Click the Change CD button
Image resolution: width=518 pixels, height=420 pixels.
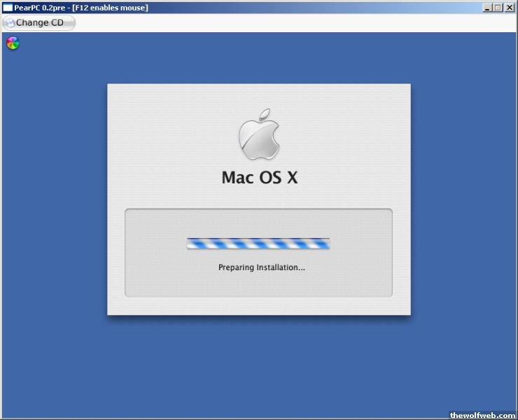(x=38, y=22)
